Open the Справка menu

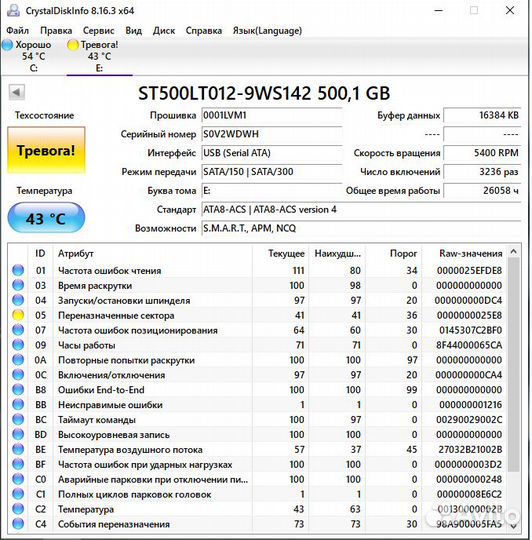pyautogui.click(x=204, y=31)
